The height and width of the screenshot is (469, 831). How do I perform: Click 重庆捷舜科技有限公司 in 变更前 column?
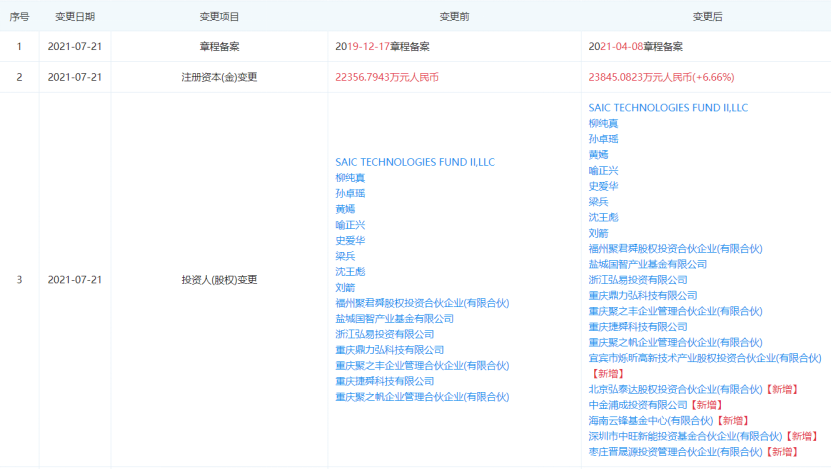point(385,381)
